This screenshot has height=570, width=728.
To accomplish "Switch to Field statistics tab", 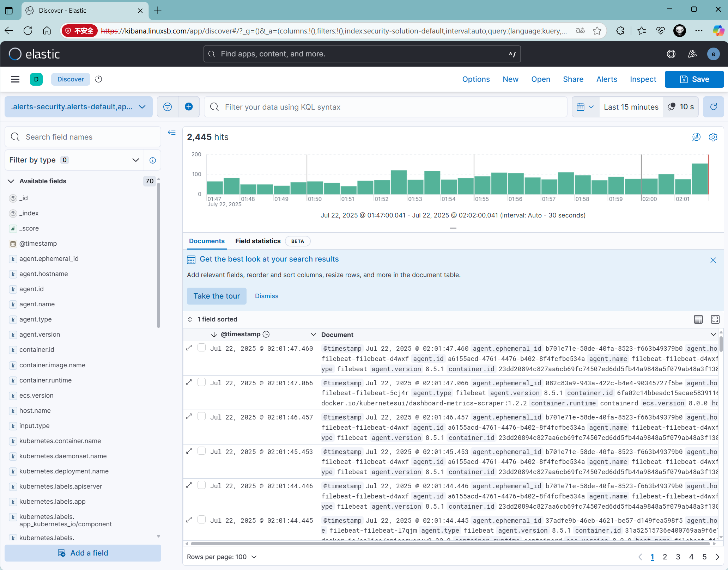I will [x=258, y=241].
